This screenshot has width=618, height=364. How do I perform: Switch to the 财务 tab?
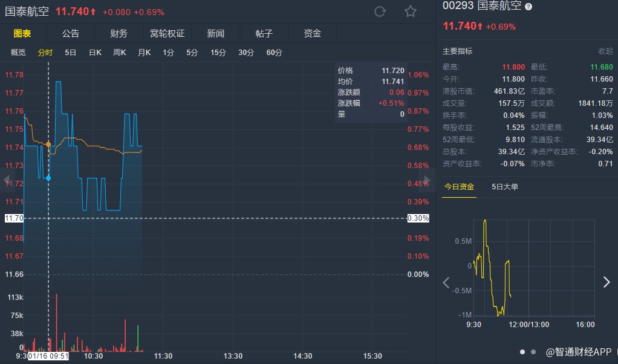pos(119,33)
